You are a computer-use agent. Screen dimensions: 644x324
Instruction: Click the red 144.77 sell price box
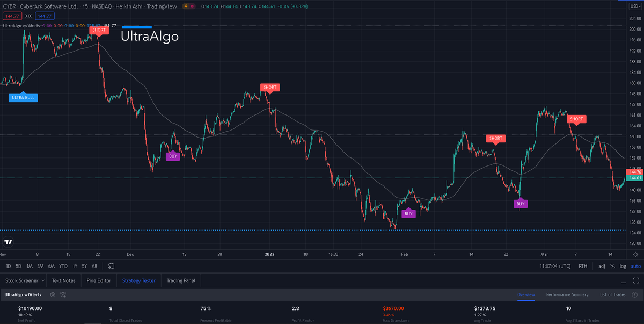tap(12, 16)
